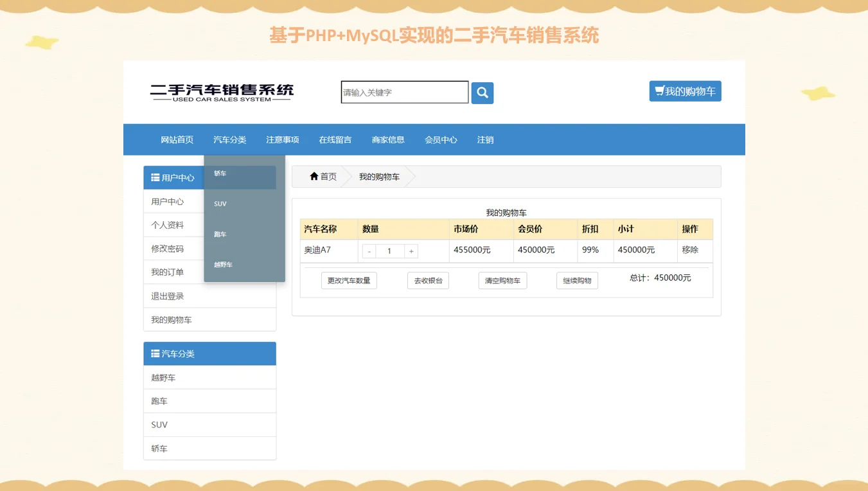Click the 清空购物车 button
The height and width of the screenshot is (491, 868).
tap(502, 280)
